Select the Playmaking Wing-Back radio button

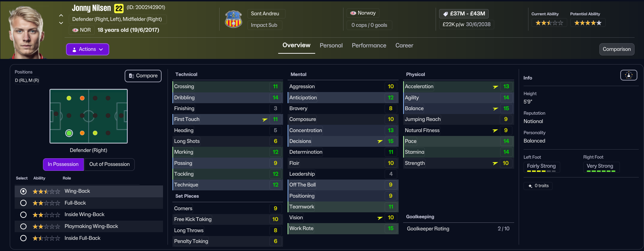pyautogui.click(x=23, y=227)
